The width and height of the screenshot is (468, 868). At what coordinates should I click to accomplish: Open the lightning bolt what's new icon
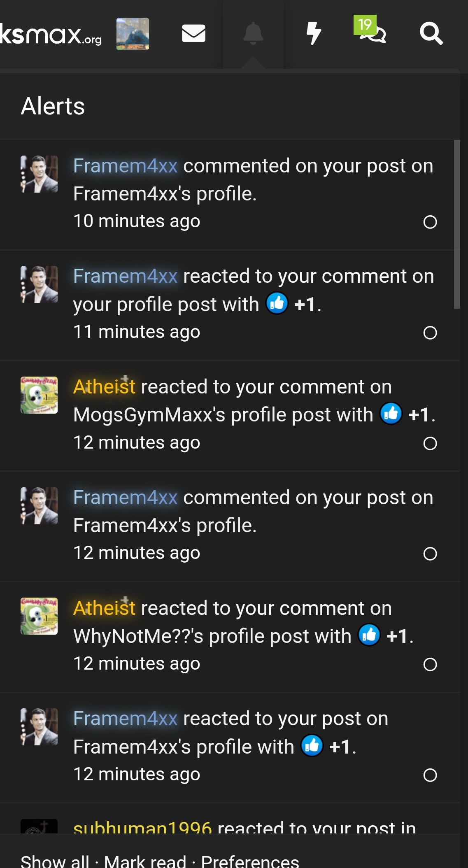(314, 33)
